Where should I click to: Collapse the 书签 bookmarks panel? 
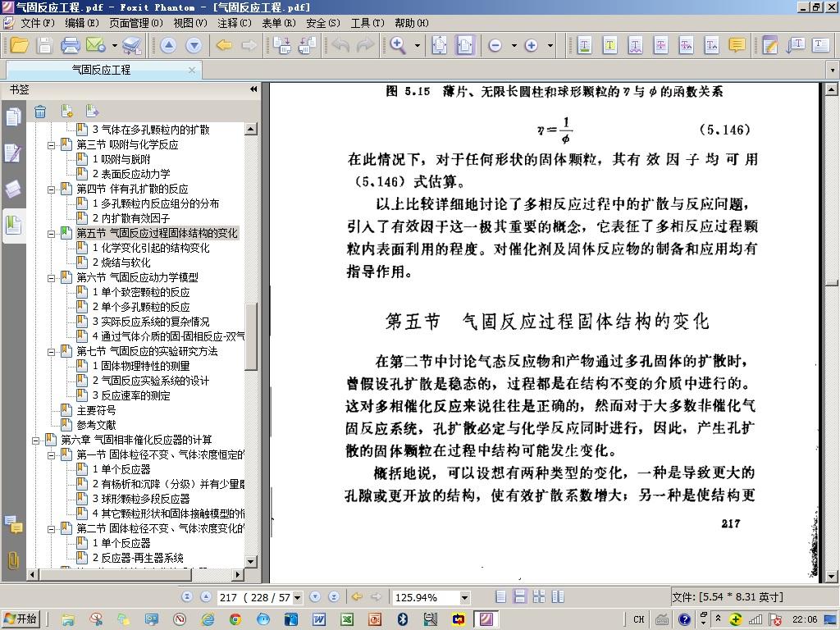(253, 89)
